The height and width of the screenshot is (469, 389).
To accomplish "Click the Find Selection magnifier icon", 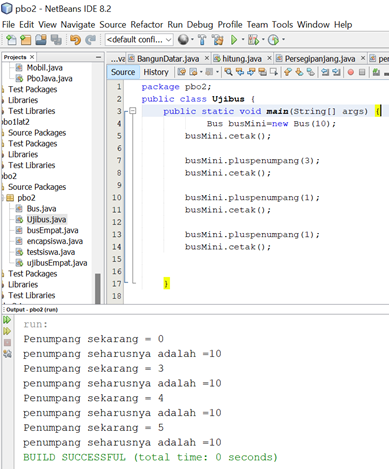I will click(x=228, y=72).
